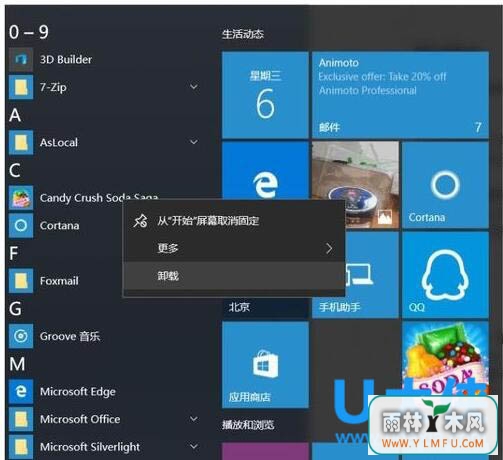Open the 3D Builder app icon
This screenshot has height=460, width=503.
[21, 59]
